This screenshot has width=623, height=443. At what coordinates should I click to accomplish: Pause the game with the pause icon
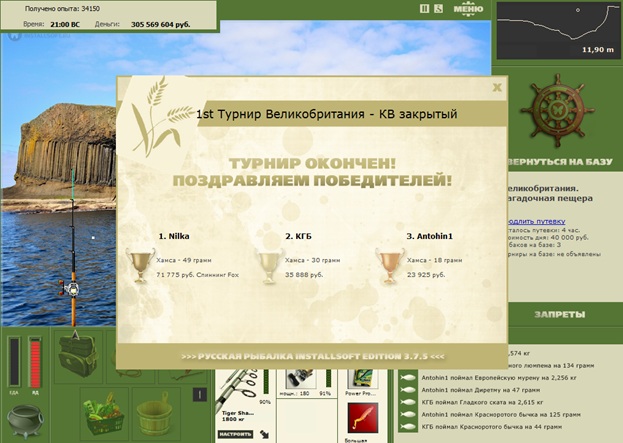[424, 8]
